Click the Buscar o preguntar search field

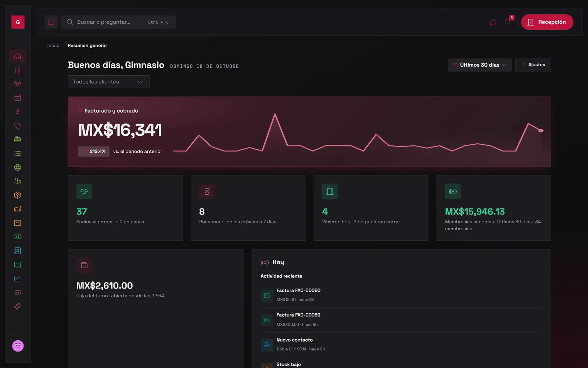[118, 22]
